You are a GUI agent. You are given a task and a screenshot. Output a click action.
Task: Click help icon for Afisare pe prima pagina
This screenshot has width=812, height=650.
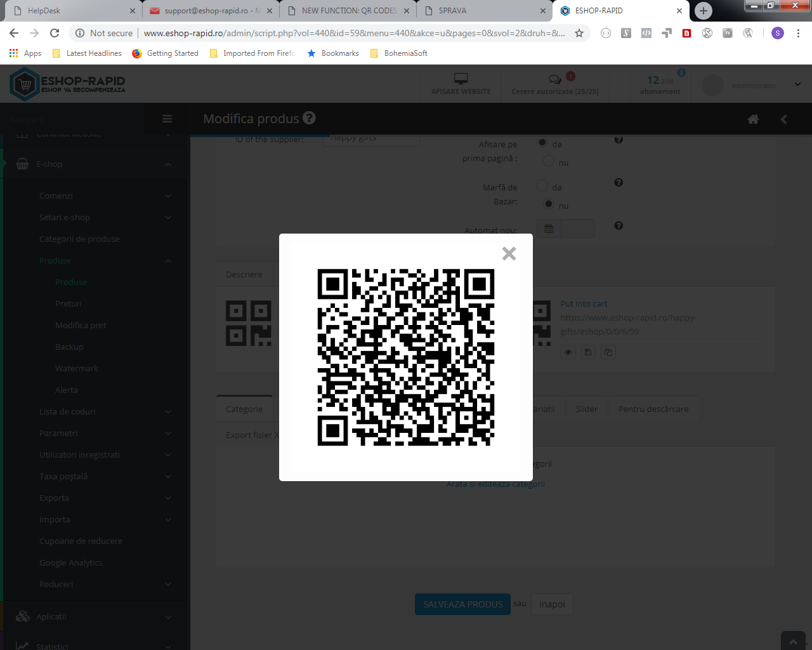coord(619,140)
